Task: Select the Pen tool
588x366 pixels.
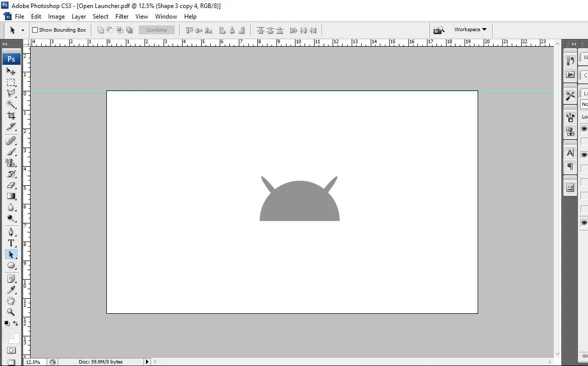Action: coord(11,232)
